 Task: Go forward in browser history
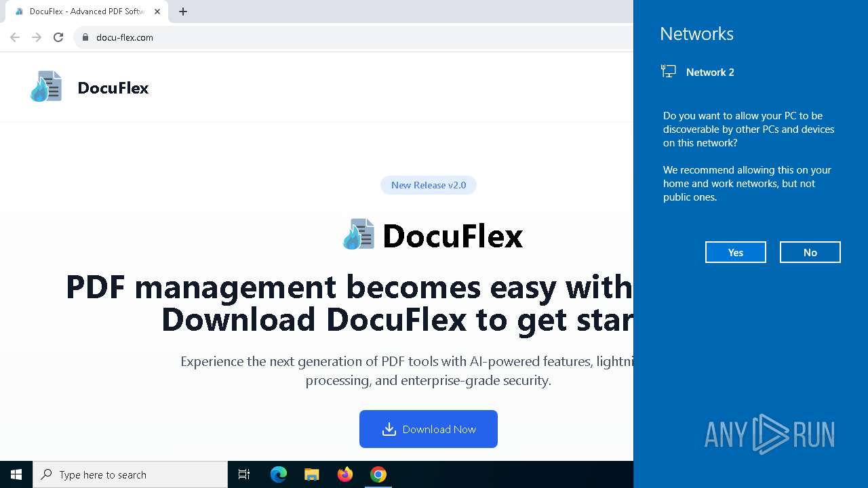(x=37, y=37)
